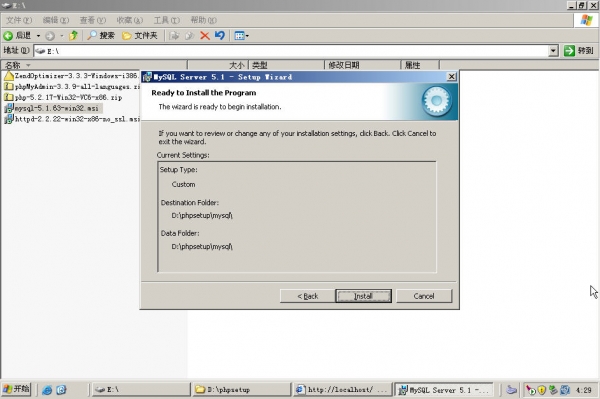The image size is (600, 399).
Task: Restore down the Explorer window
Action: 581,5
